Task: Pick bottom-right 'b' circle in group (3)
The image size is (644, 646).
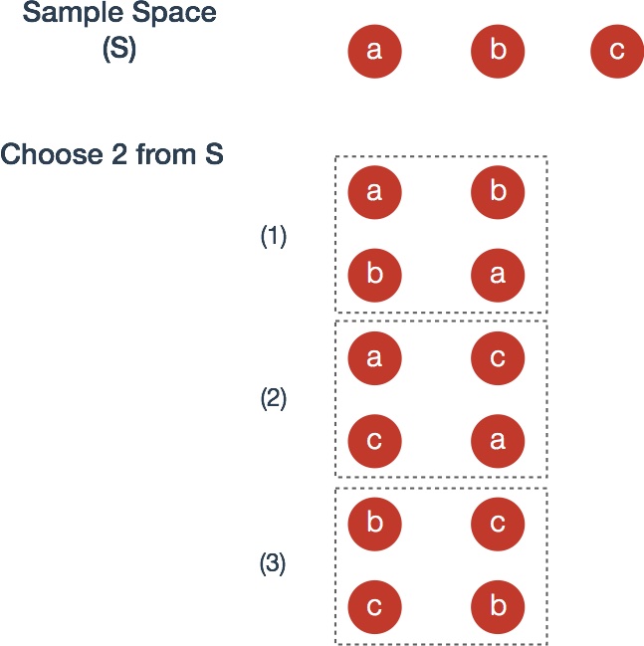Action: (498, 607)
